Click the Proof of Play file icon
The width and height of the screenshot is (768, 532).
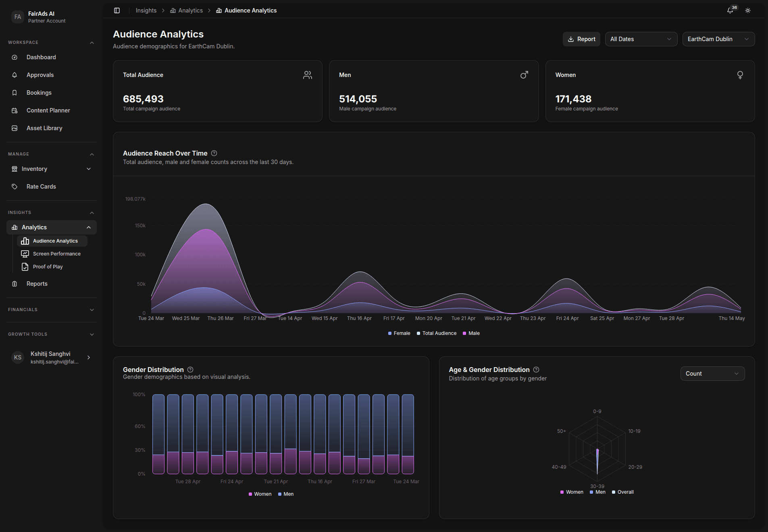(25, 267)
